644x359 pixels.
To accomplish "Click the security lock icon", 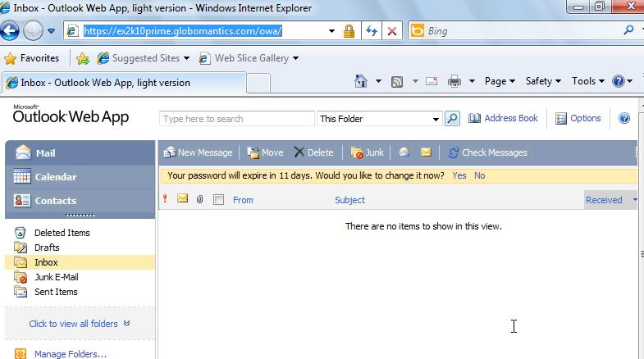I will 349,31.
